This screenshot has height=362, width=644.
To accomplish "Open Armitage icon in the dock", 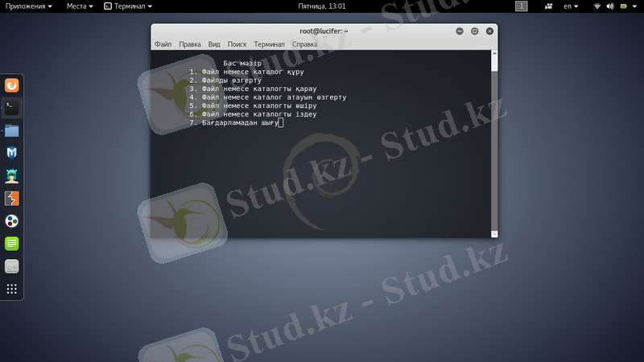I will point(12,175).
